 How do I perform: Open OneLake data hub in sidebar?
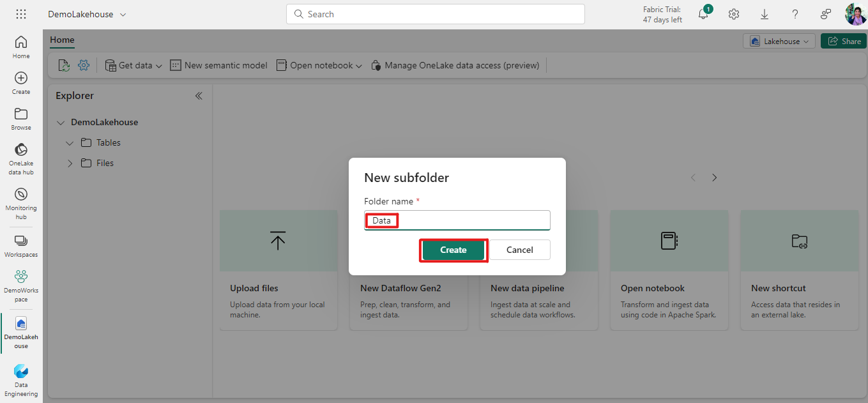[21, 158]
